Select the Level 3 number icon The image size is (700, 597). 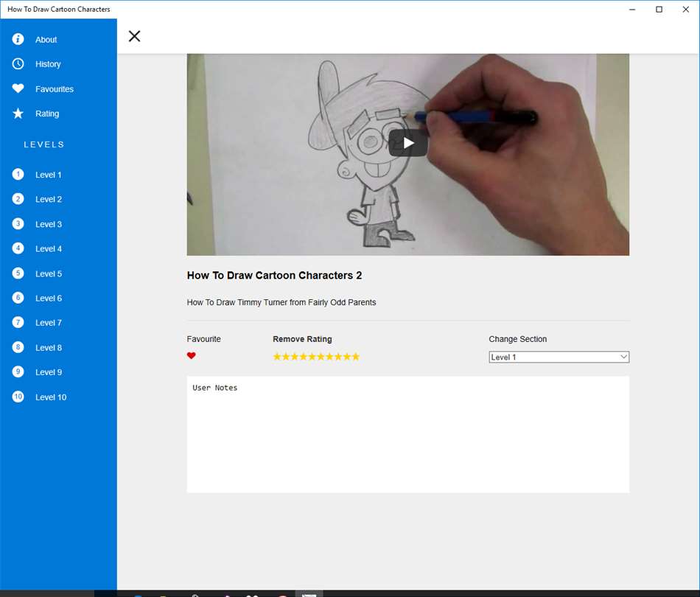tap(18, 224)
